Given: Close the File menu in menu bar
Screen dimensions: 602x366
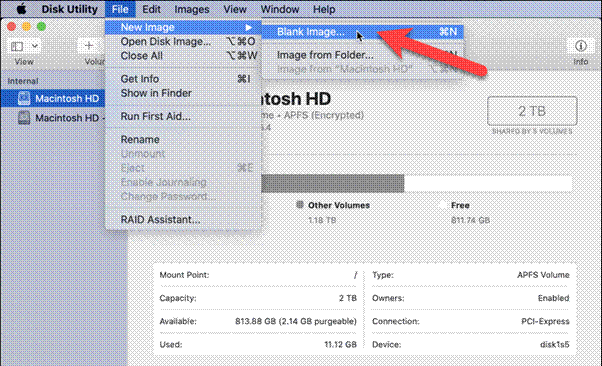Looking at the screenshot, I should coord(120,9).
